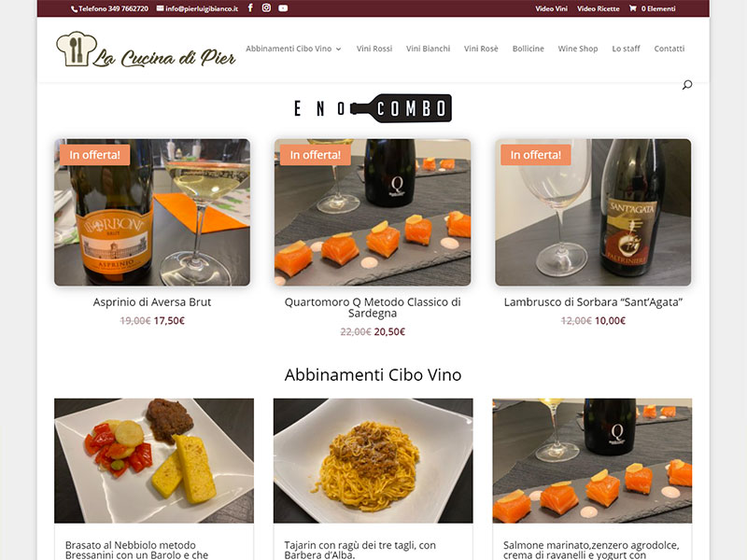Open Lambrusco di Sorbara "Sant'Agata" product title
The height and width of the screenshot is (560, 747).
593,301
